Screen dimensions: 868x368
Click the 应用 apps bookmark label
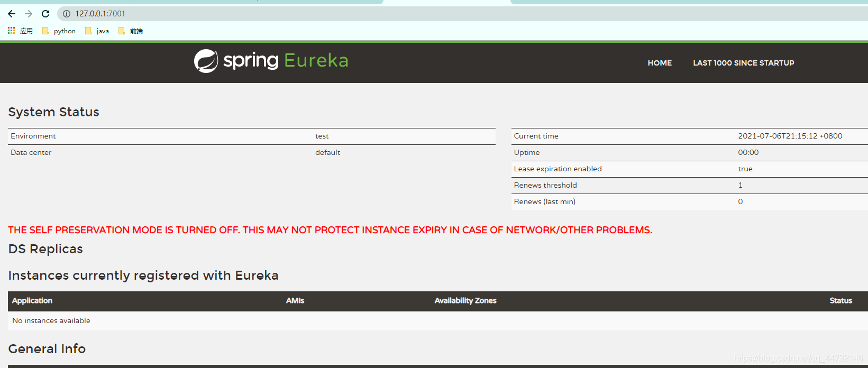point(26,31)
